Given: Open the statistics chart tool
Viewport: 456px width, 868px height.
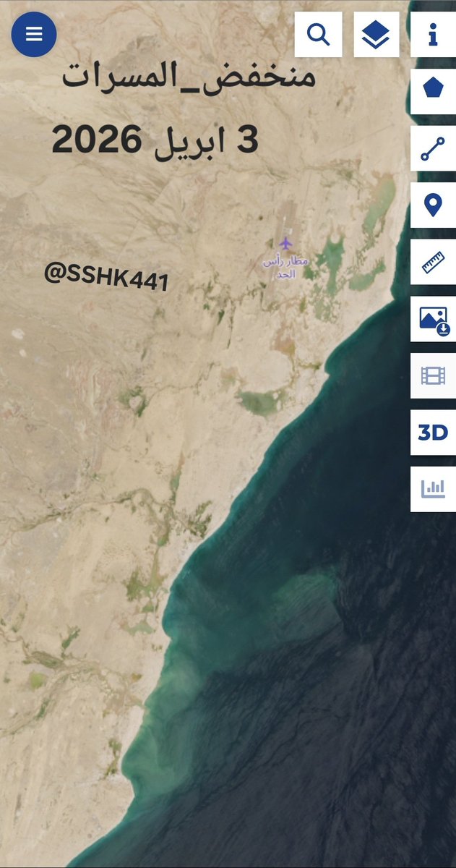Looking at the screenshot, I should [x=433, y=489].
